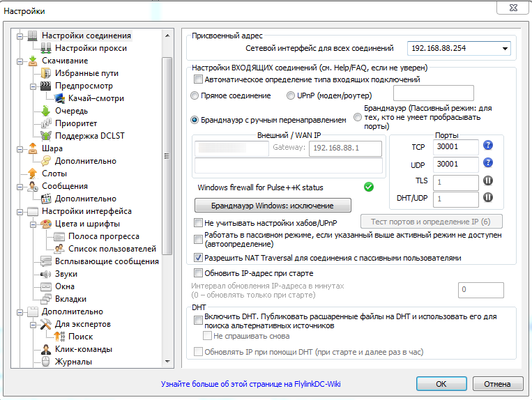Collapse the Настройки интерфейса tree node
Image resolution: width=532 pixels, height=400 pixels.
pyautogui.click(x=20, y=212)
